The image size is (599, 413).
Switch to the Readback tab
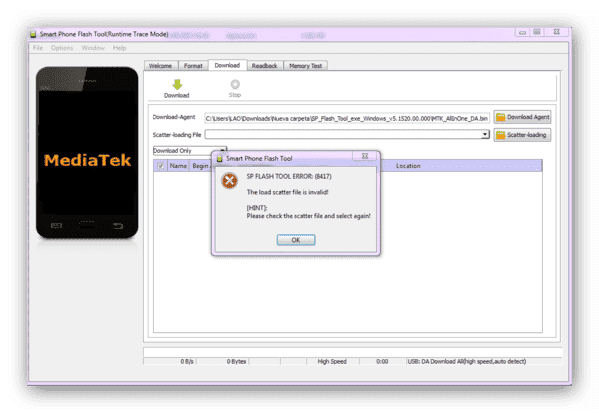tap(264, 66)
